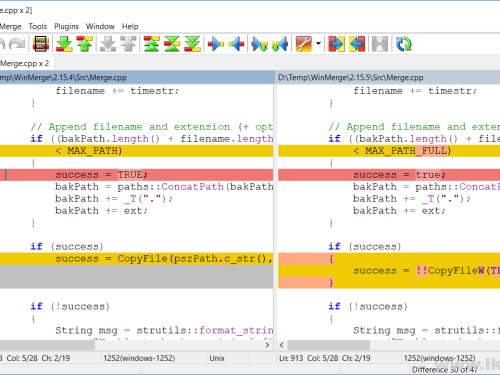
Task: Go to the last difference icon
Action: coord(192,44)
